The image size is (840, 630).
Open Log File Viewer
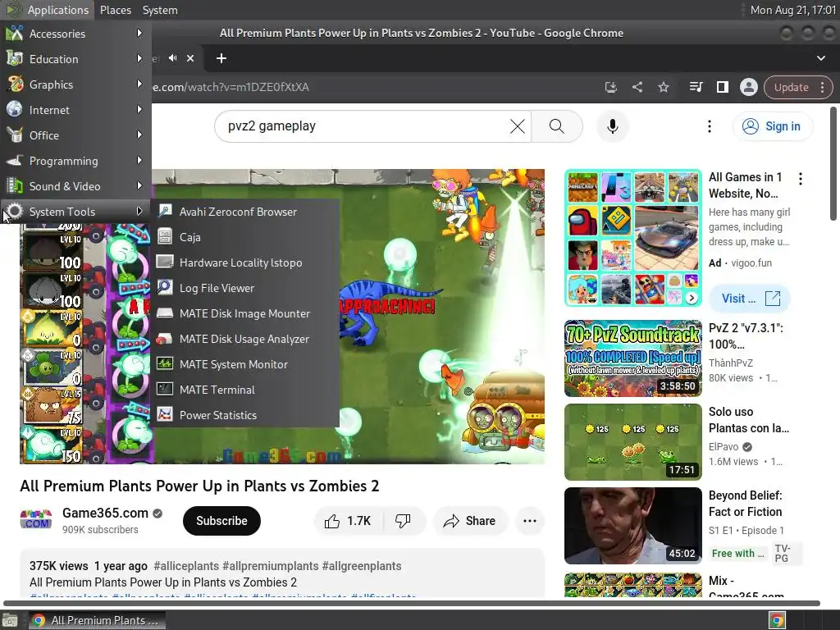244,288
